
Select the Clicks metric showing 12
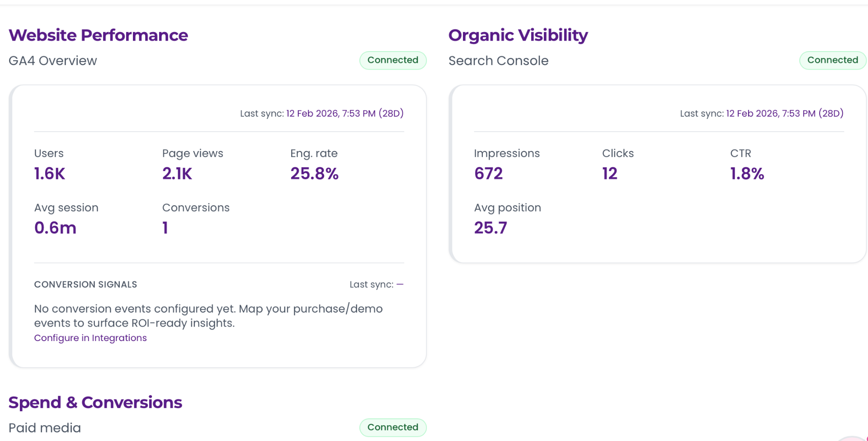tap(609, 173)
